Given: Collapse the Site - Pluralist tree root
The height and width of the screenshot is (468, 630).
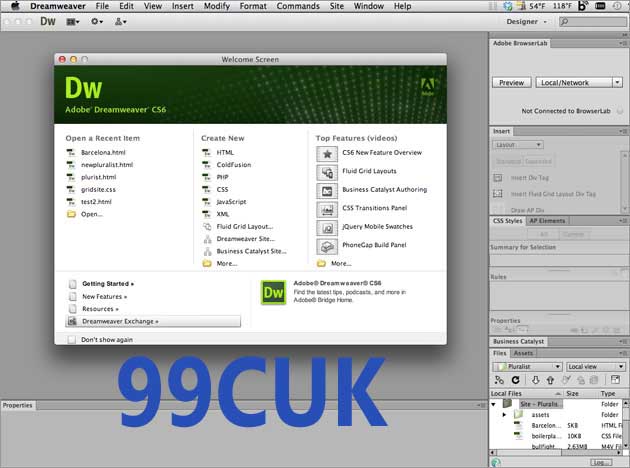Looking at the screenshot, I should pyautogui.click(x=494, y=404).
